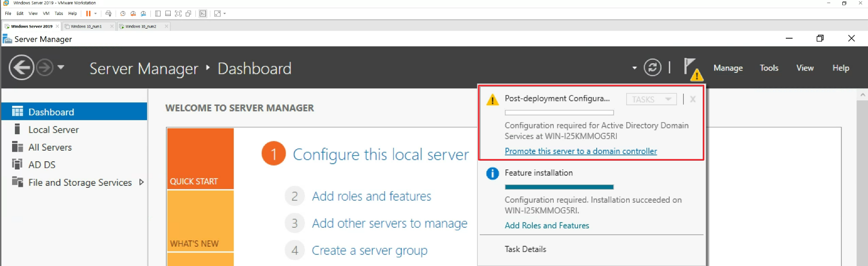Toggle the console view icon
This screenshot has height=266, width=868.
click(203, 14)
